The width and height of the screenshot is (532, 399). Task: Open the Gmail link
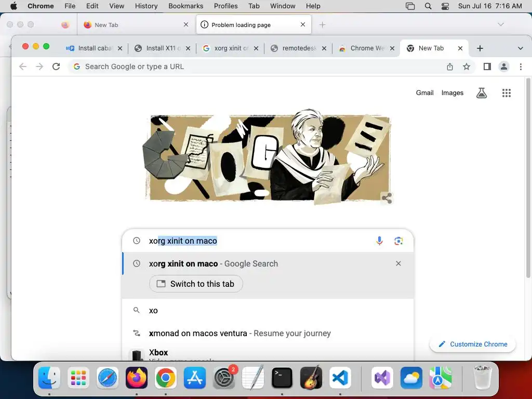pos(424,92)
